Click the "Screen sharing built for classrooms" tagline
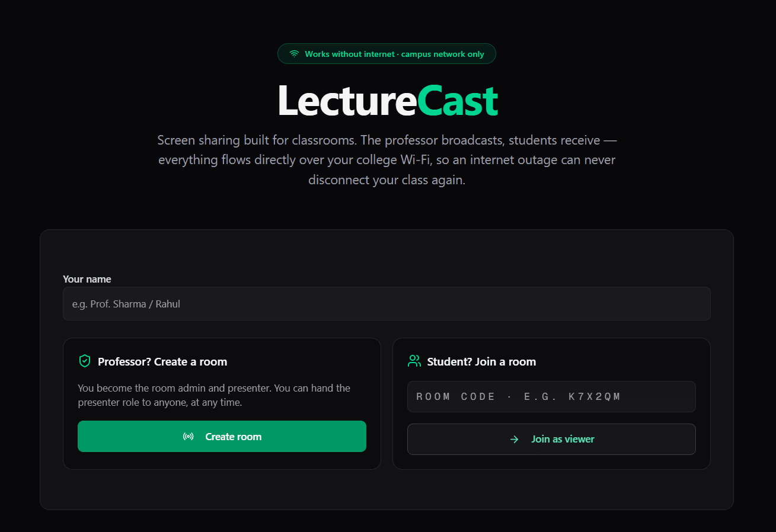The height and width of the screenshot is (532, 776). 387,160
